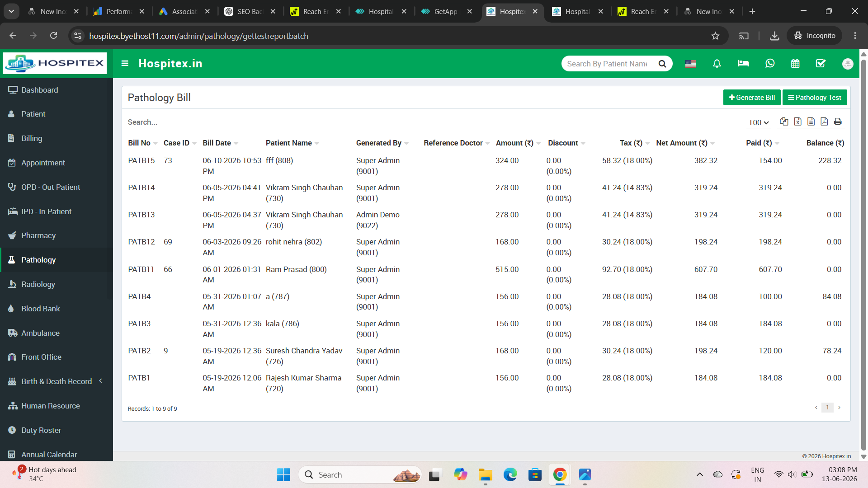868x488 pixels.
Task: Sort by Net Amount column
Action: (685, 143)
